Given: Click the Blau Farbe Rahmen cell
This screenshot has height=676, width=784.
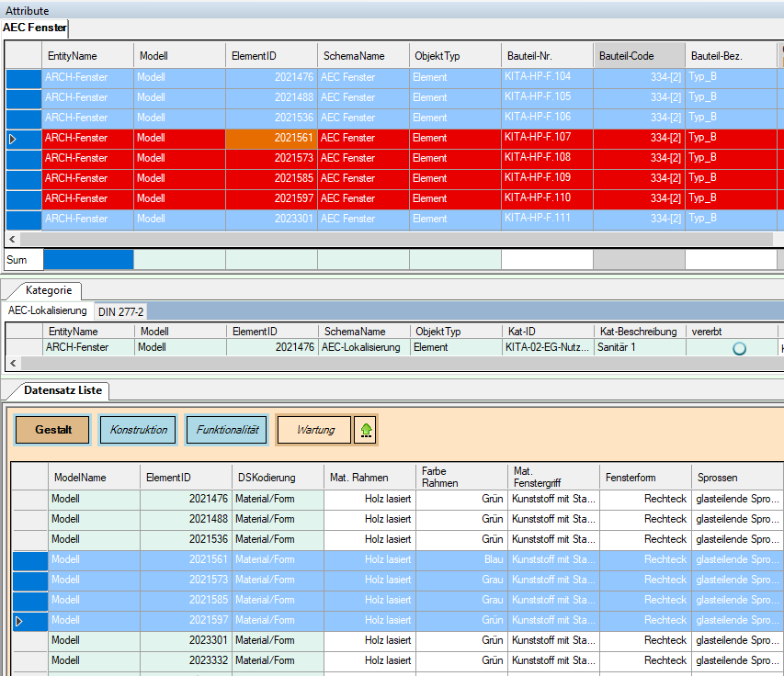Looking at the screenshot, I should point(461,559).
